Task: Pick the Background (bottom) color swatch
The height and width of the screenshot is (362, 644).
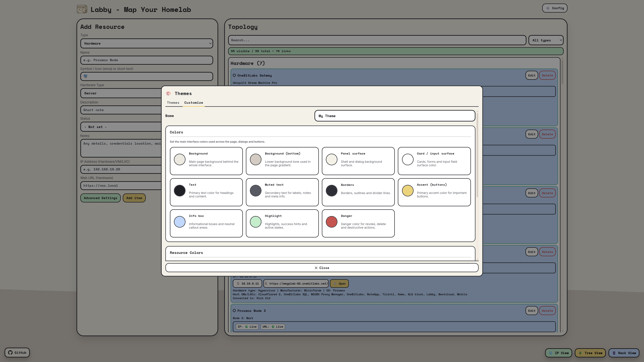Action: [x=255, y=159]
